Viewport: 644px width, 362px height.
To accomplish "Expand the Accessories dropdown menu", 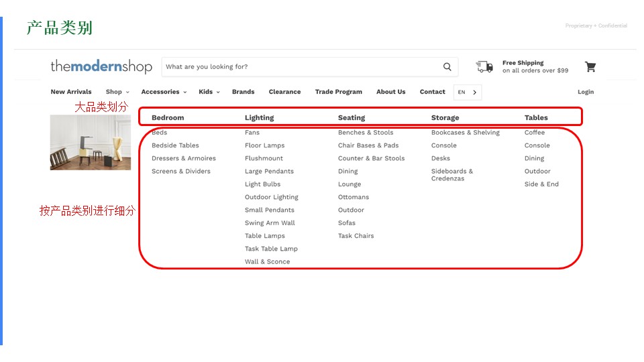I will [x=164, y=92].
